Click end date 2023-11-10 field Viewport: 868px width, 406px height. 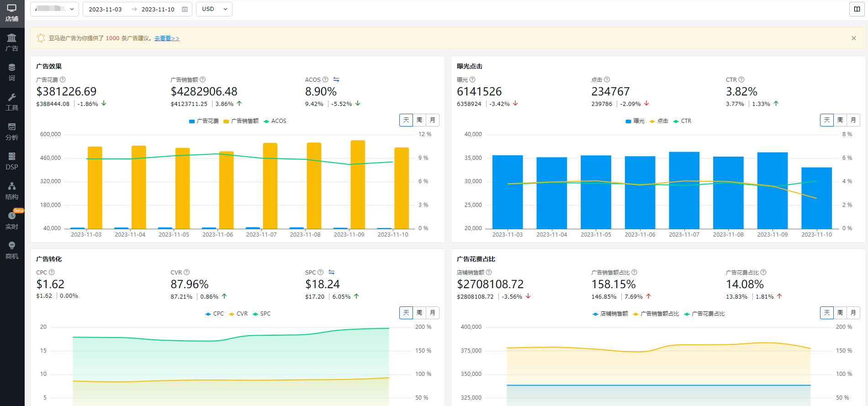[x=158, y=9]
